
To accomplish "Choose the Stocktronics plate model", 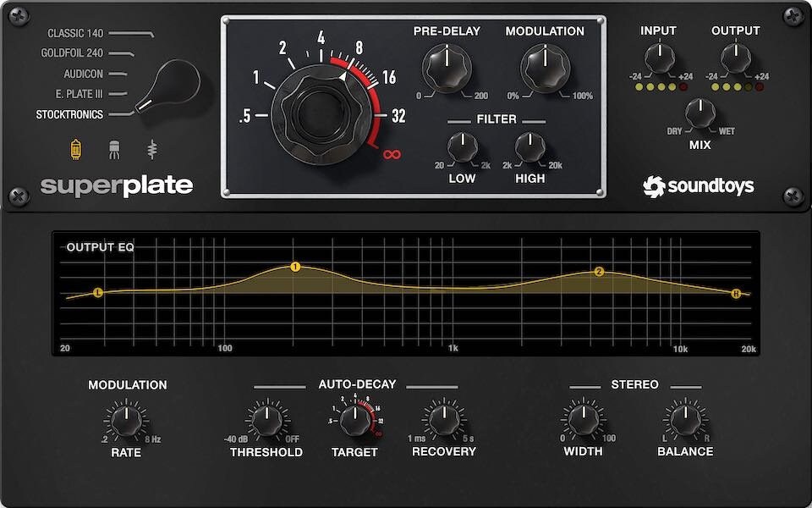I will 69,114.
